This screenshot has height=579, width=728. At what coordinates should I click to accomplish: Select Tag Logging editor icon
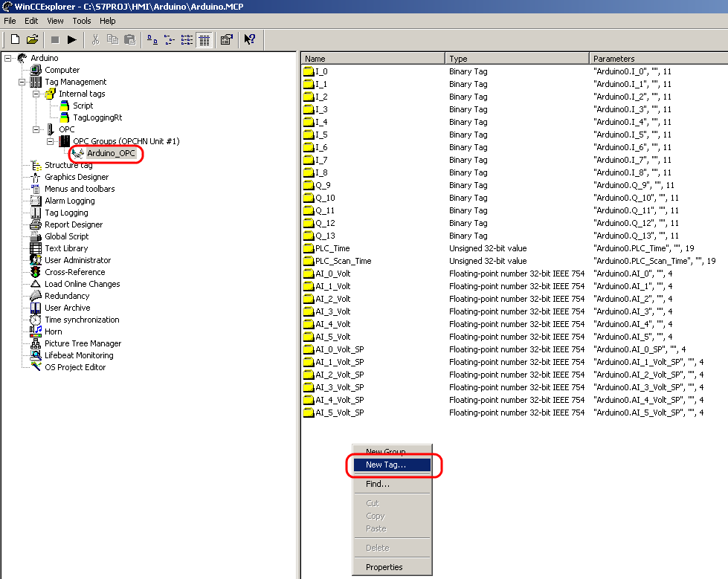pos(36,213)
